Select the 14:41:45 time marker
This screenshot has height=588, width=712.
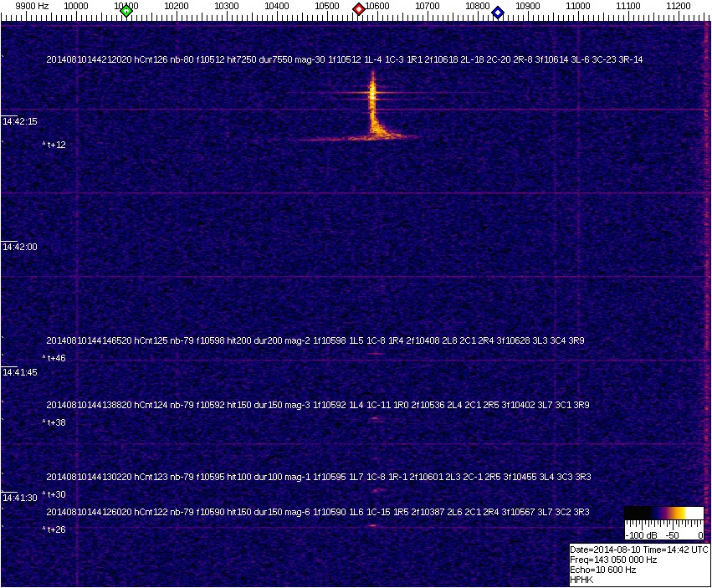click(19, 372)
